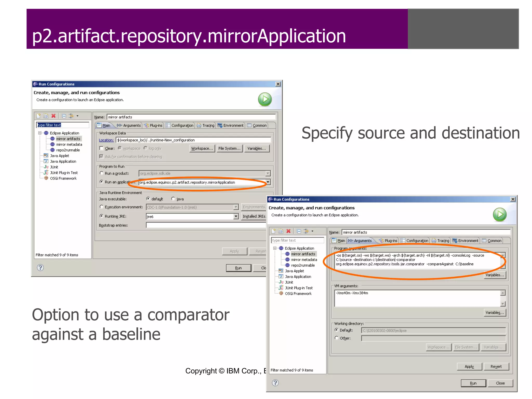
Task: Click red Delete configuration icon in left dialog
Action: (x=54, y=116)
